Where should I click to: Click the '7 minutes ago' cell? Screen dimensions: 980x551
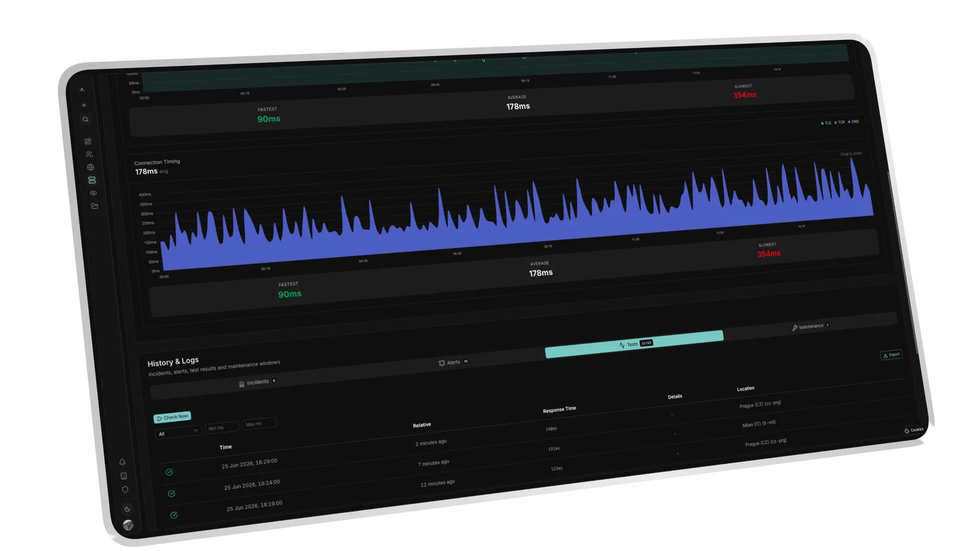coord(433,463)
